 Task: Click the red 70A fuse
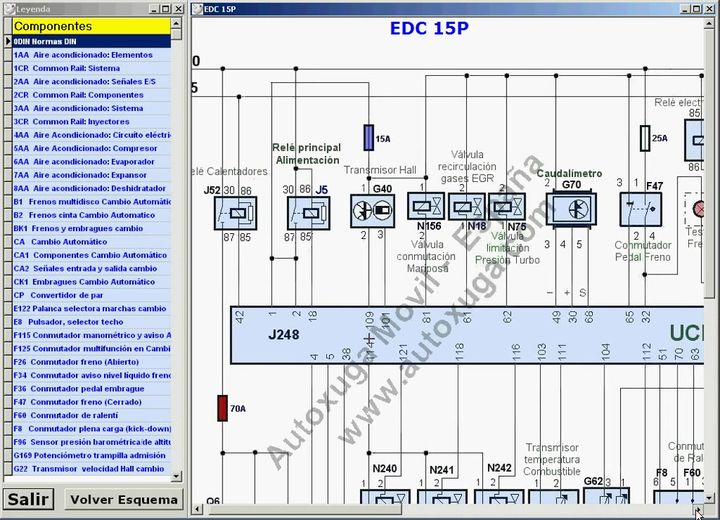[x=222, y=408]
